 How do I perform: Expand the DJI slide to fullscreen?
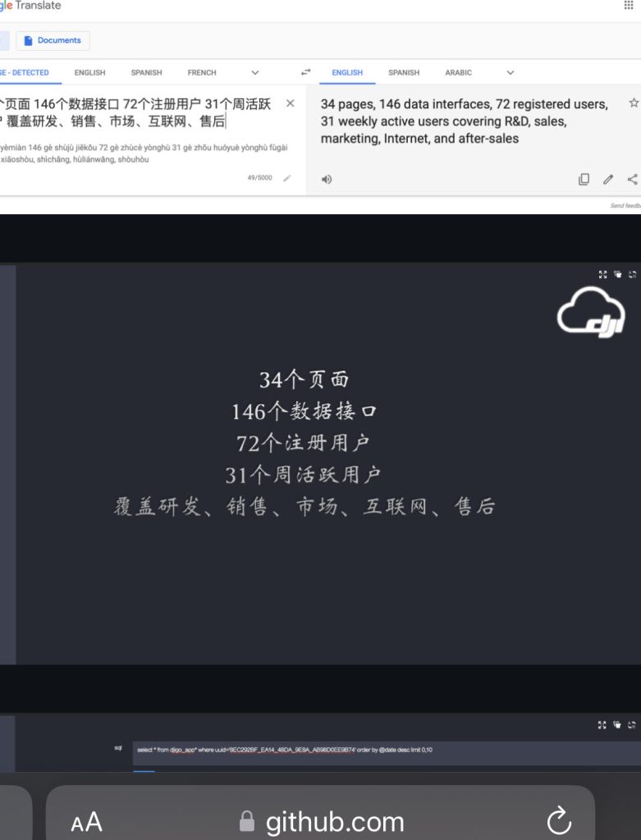point(602,275)
